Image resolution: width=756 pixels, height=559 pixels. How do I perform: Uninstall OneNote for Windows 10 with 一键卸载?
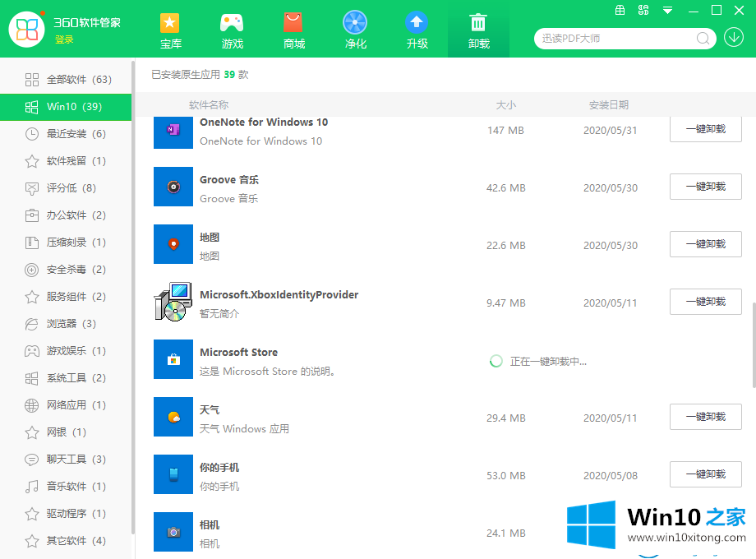click(x=705, y=129)
